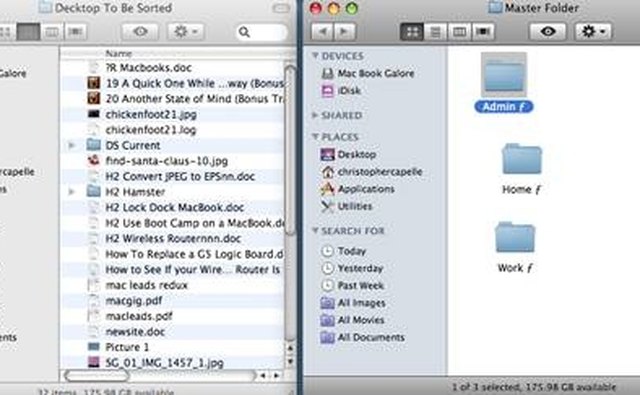The image size is (640, 395).
Task: Show Past Week search results
Action: (x=353, y=285)
